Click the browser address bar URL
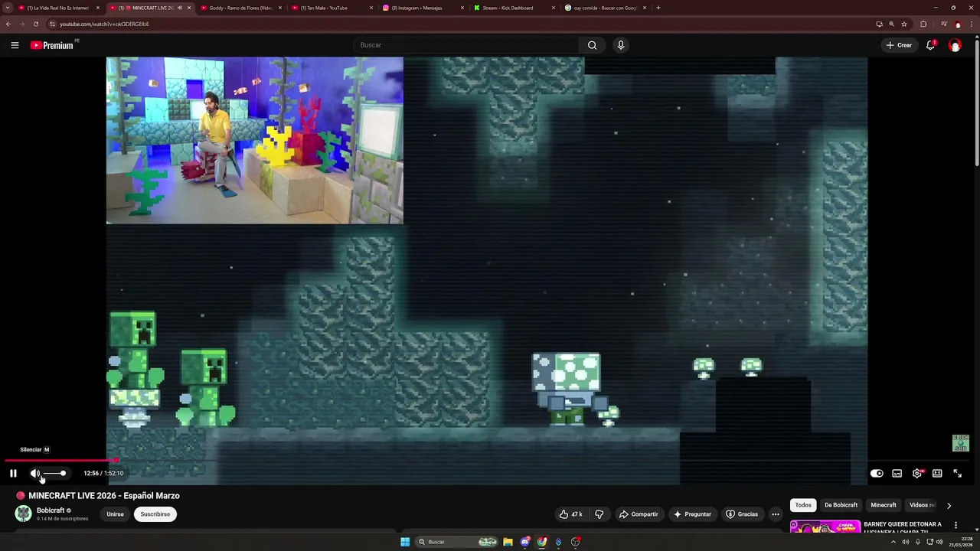This screenshot has height=551, width=980. click(104, 24)
